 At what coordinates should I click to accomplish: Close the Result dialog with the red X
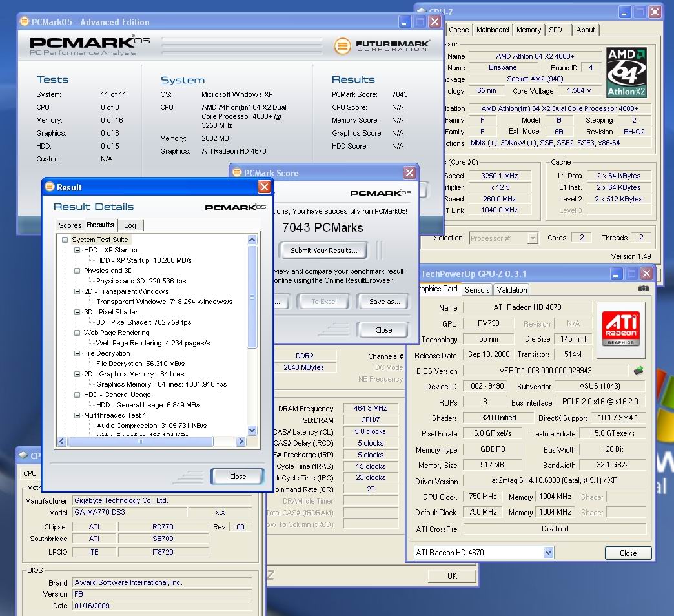click(264, 187)
